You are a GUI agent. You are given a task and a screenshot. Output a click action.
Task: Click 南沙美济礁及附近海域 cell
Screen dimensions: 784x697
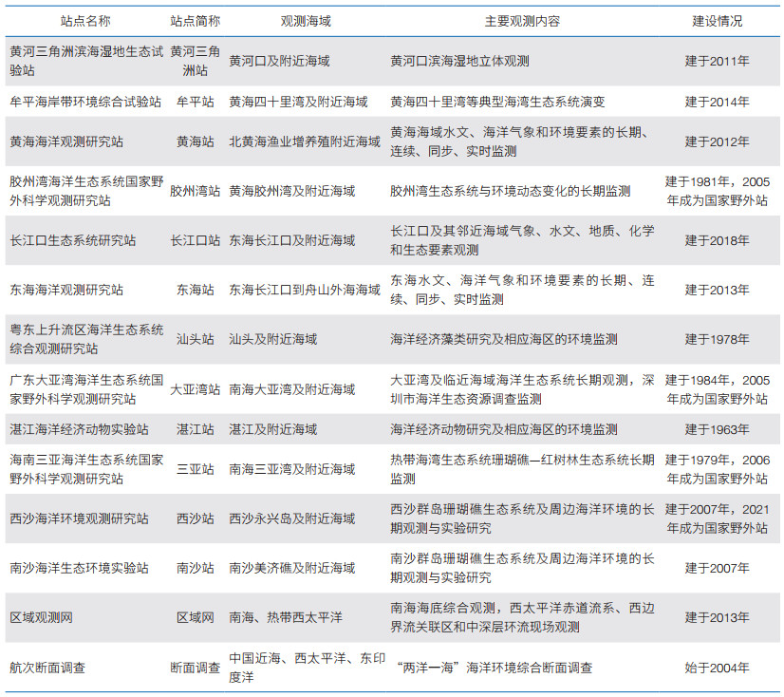point(292,568)
